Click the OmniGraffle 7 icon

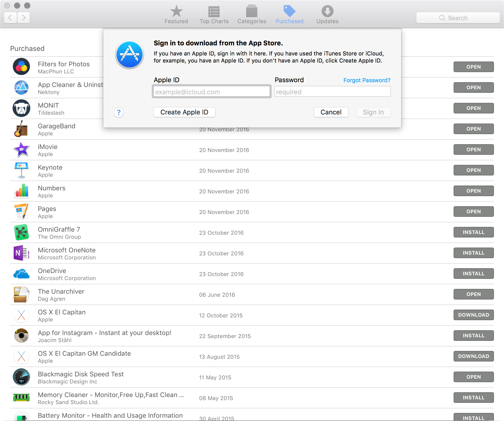tap(21, 232)
